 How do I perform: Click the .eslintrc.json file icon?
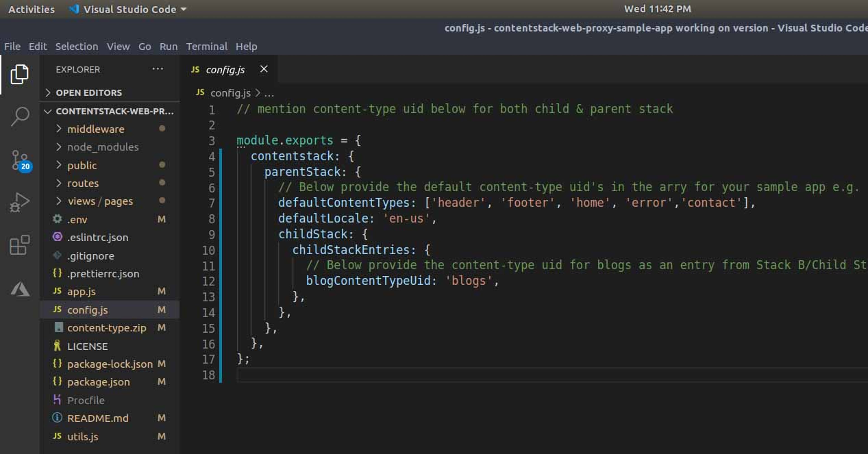57,237
